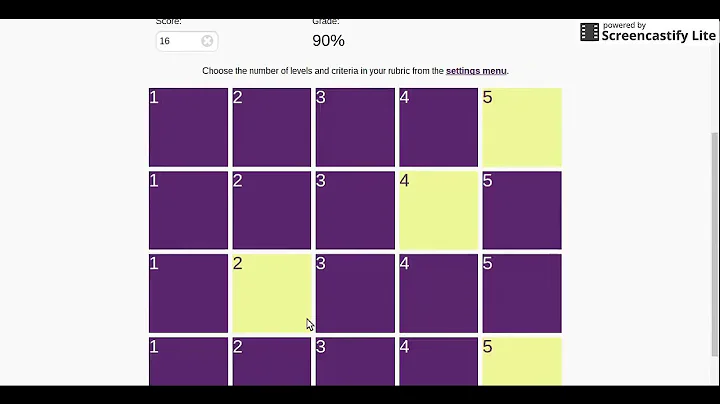Screen dimensions: 720x404
Task: Choose level 2 in the first rubric row
Action: point(272,127)
